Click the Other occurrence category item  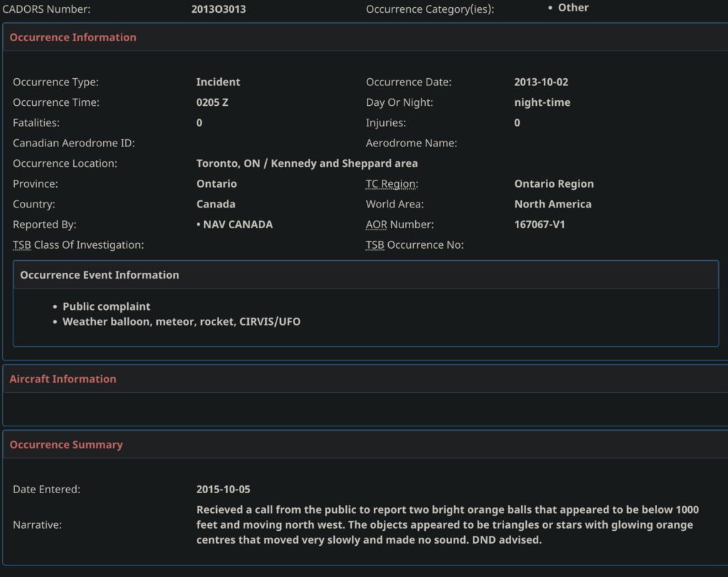[573, 8]
